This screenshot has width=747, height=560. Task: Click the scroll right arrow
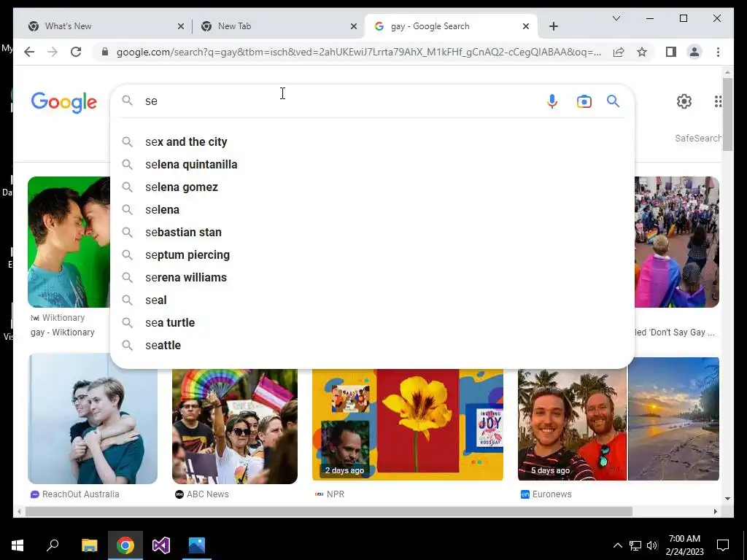(x=715, y=511)
